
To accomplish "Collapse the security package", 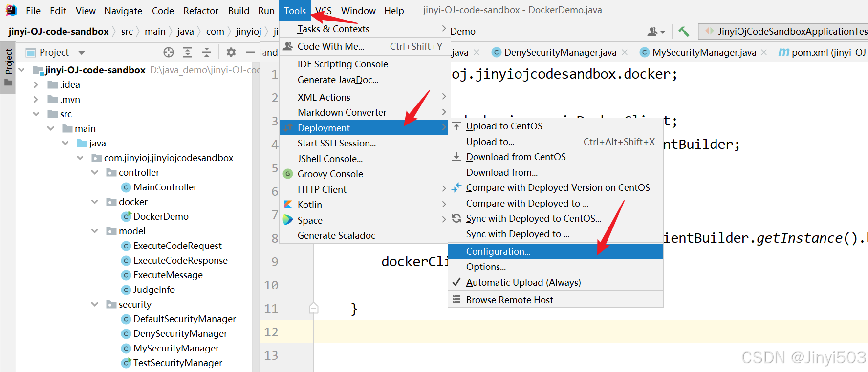I will click(95, 304).
